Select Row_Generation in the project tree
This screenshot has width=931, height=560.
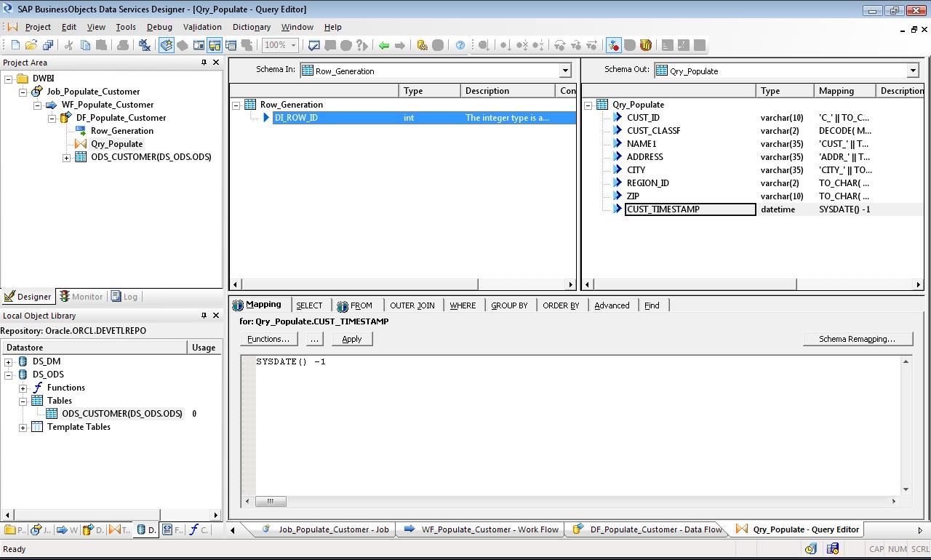tap(122, 131)
